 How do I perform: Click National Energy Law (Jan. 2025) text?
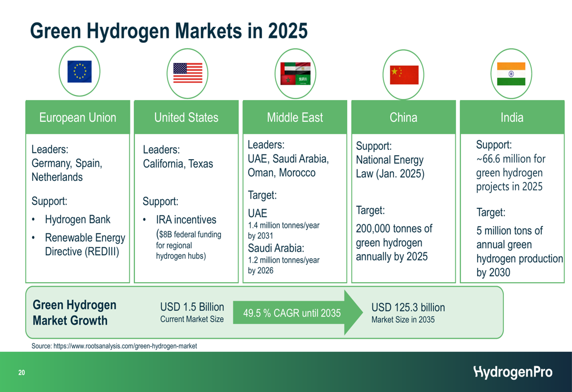390,167
